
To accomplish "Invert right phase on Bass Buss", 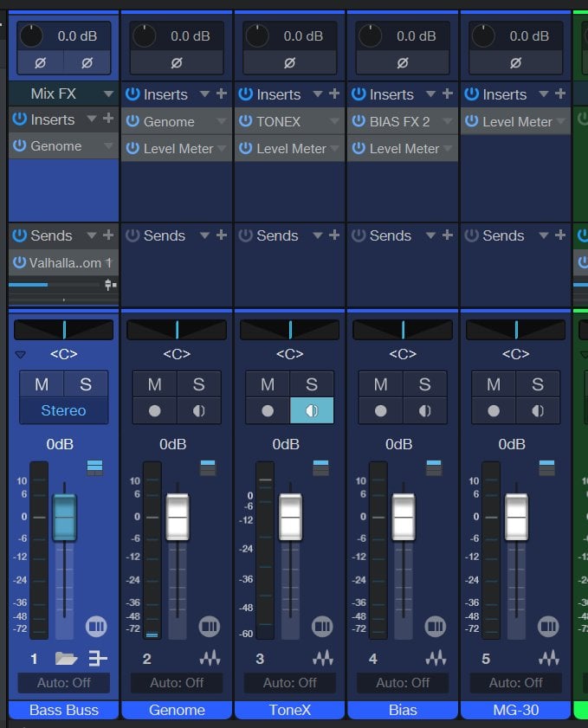I will (87, 62).
